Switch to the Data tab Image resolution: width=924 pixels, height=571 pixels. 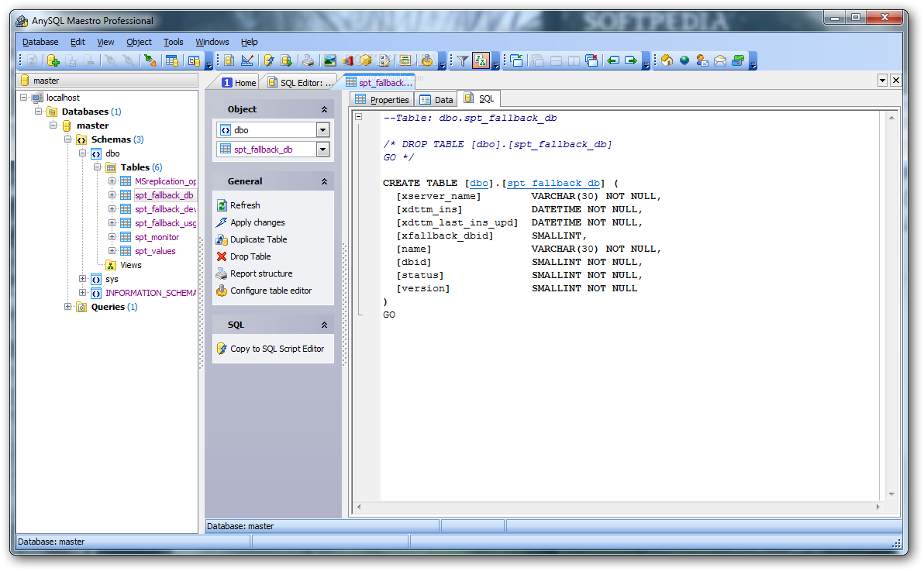coord(436,100)
